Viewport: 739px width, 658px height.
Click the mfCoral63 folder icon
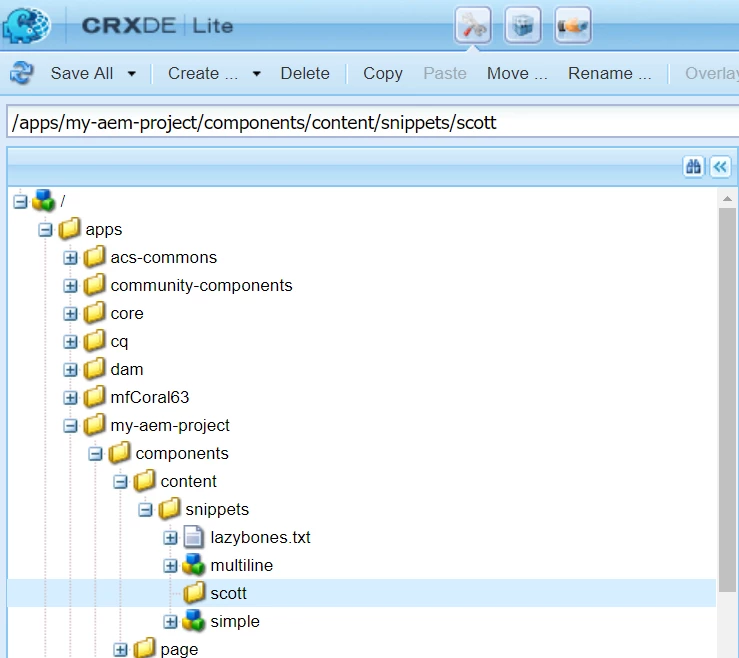tap(94, 397)
